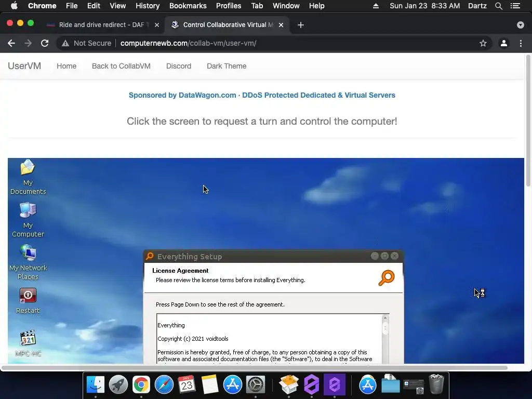
Task: Click the license agreement scrollbar up arrow
Action: [385, 318]
